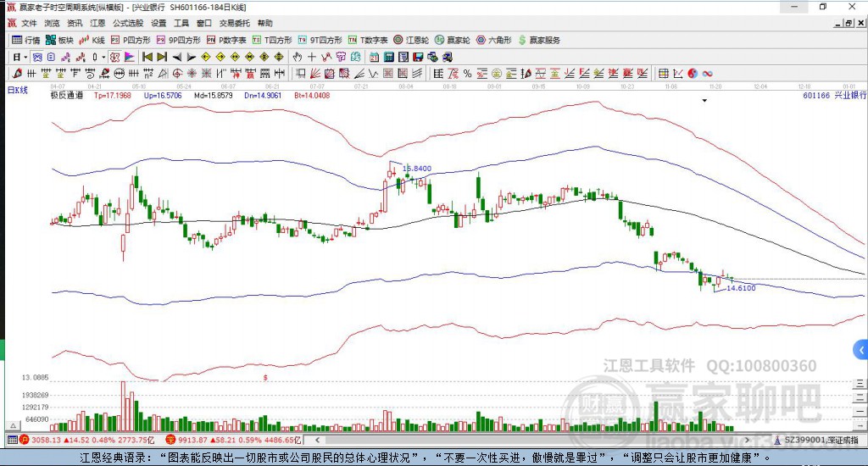
Task: Toggle the boxed grid view icon beside 日
Action: pos(36,57)
